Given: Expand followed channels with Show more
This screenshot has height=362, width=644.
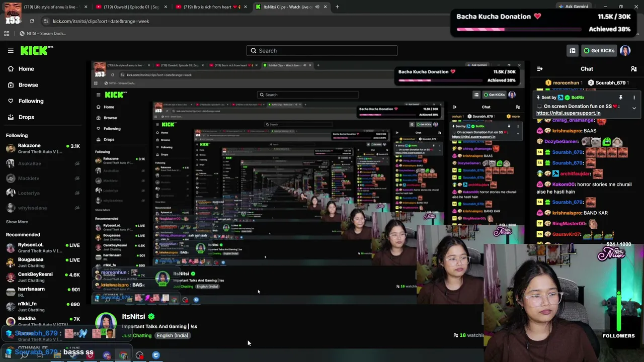Looking at the screenshot, I should point(17,222).
